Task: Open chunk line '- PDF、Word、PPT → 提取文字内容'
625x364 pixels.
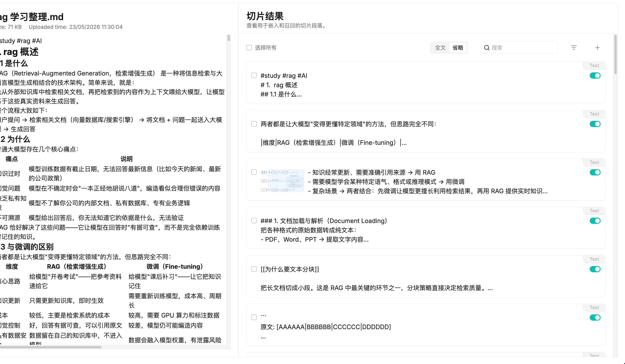Action: 314,239
